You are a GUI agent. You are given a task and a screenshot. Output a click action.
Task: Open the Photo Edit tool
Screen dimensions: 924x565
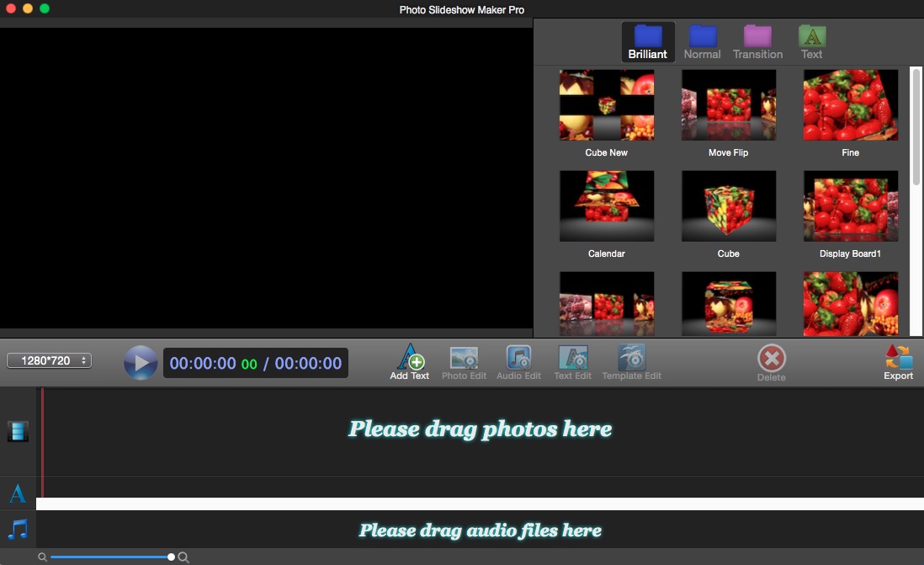[464, 358]
